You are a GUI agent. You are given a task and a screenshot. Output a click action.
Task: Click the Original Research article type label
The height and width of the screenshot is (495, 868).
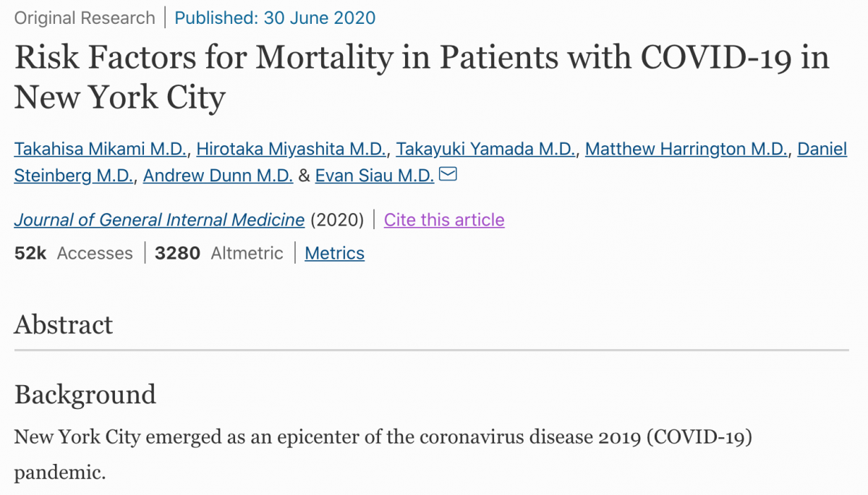(85, 18)
